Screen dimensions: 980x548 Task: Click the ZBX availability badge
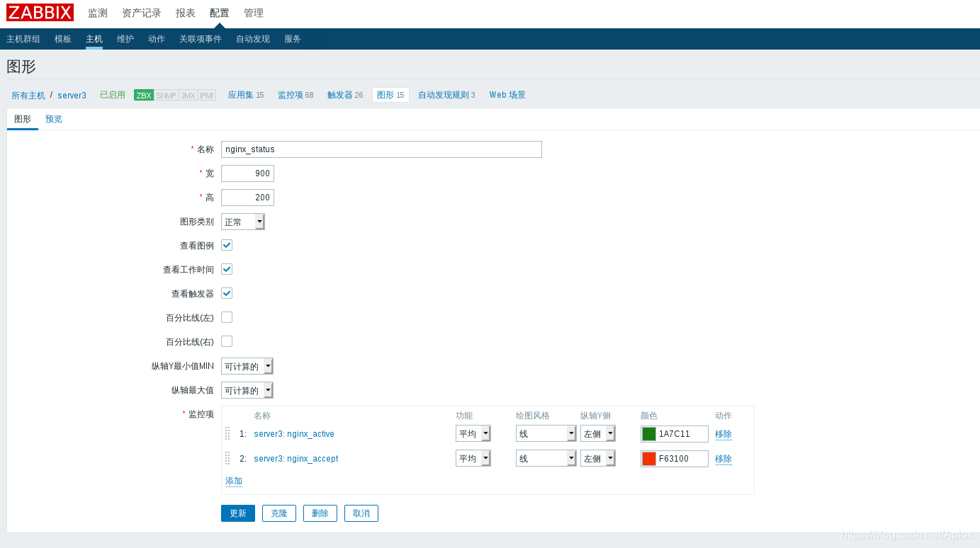144,95
